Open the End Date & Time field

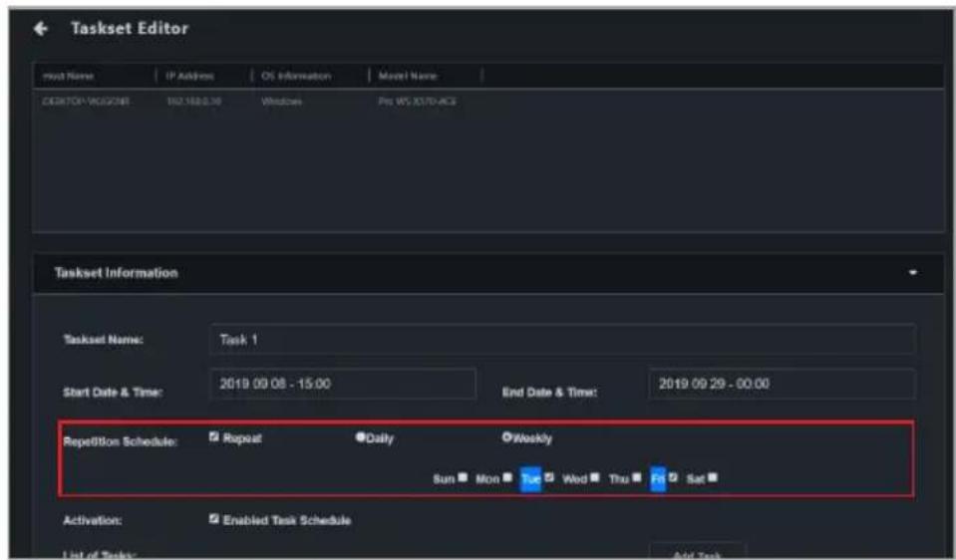point(782,384)
